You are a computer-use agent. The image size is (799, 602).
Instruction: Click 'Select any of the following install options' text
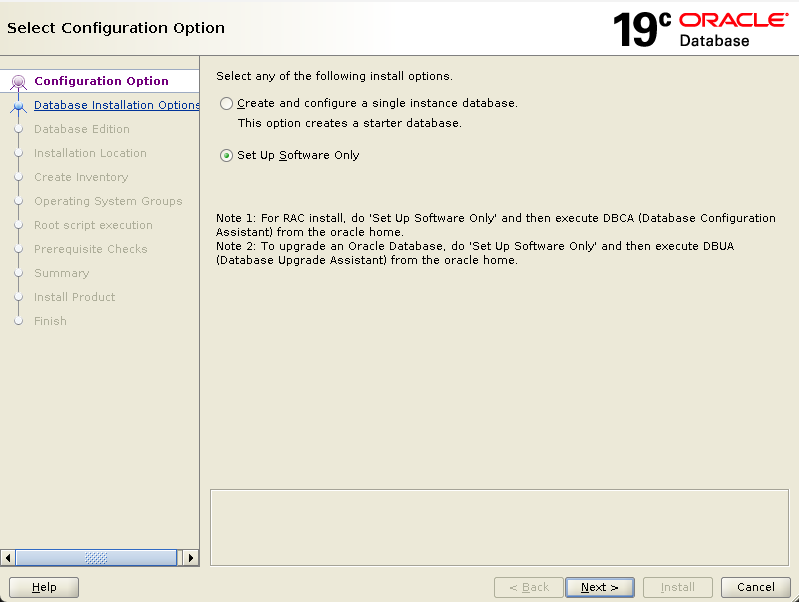[334, 76]
